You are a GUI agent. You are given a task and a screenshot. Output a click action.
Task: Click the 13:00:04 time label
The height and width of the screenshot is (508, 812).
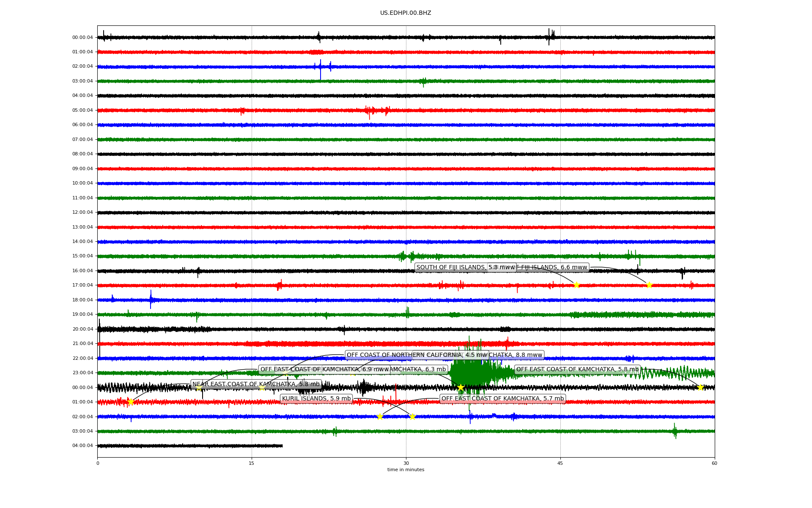click(82, 227)
